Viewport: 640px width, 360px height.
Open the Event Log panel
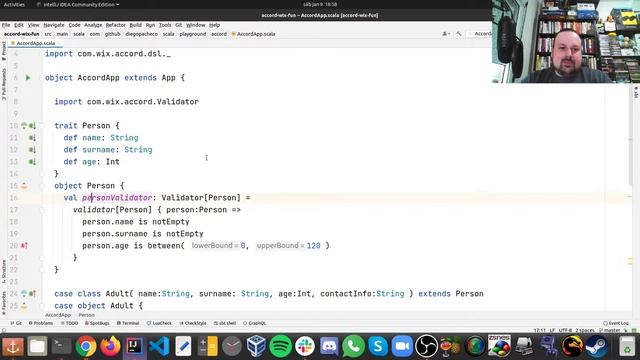[x=616, y=323]
